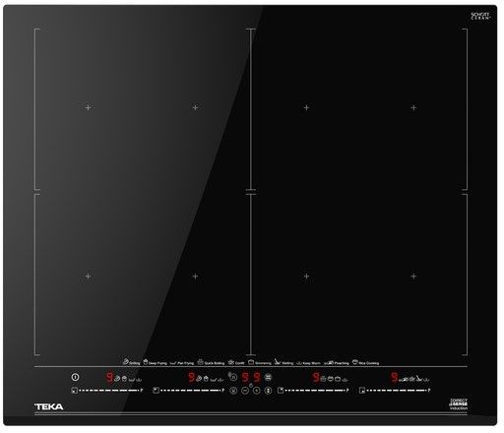Tap the boost P on first power slider
Image resolution: width=504 pixels, height=433 pixels.
[x=142, y=391]
